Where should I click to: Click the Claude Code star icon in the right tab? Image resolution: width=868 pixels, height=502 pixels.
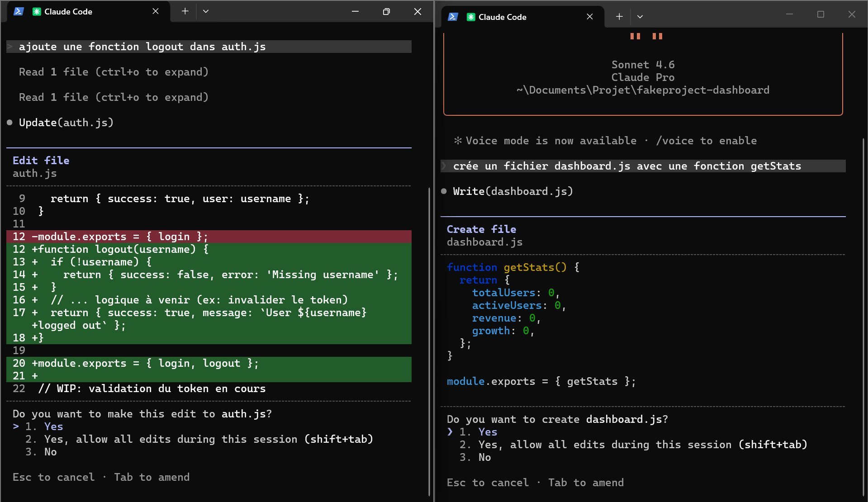(471, 17)
